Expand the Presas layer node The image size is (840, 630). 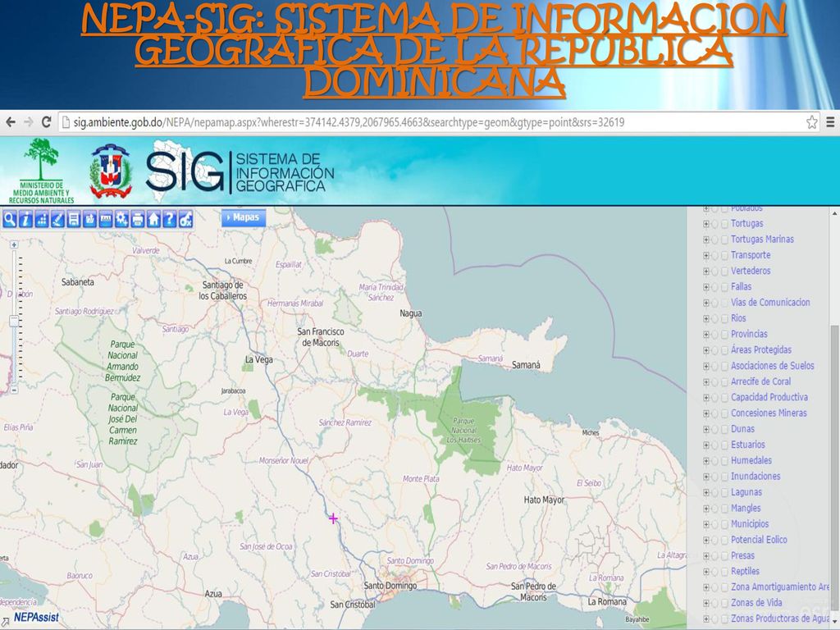point(706,556)
